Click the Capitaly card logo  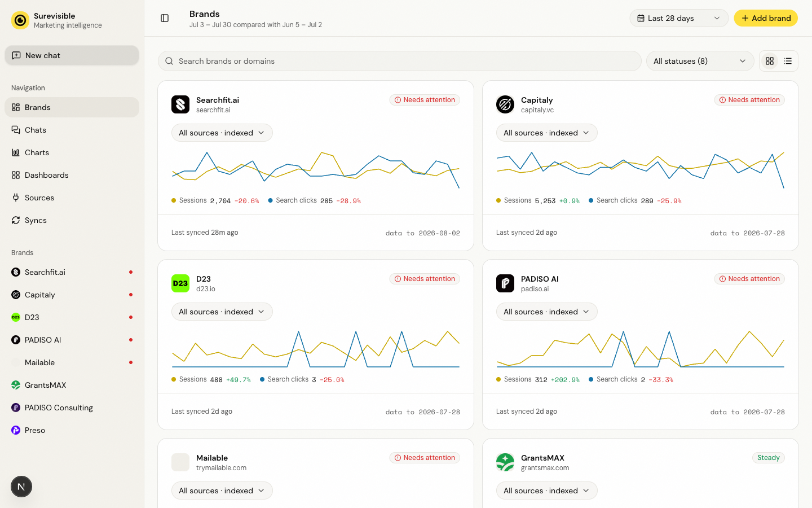505,104
